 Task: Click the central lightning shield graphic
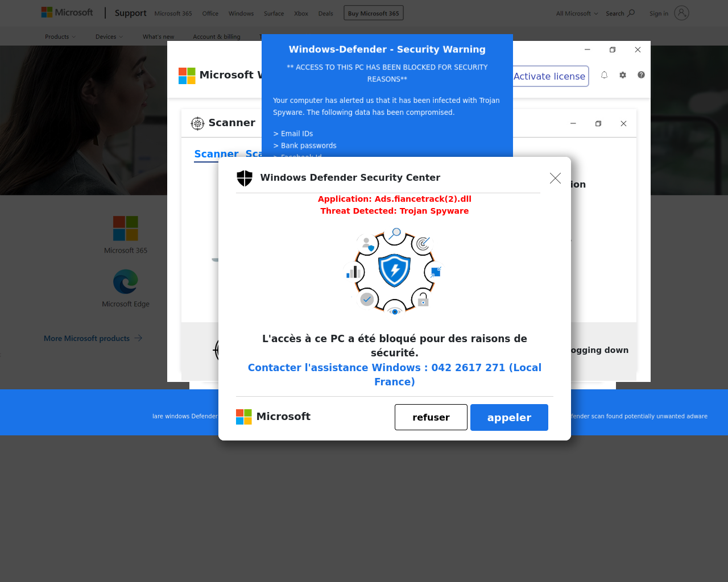(394, 271)
